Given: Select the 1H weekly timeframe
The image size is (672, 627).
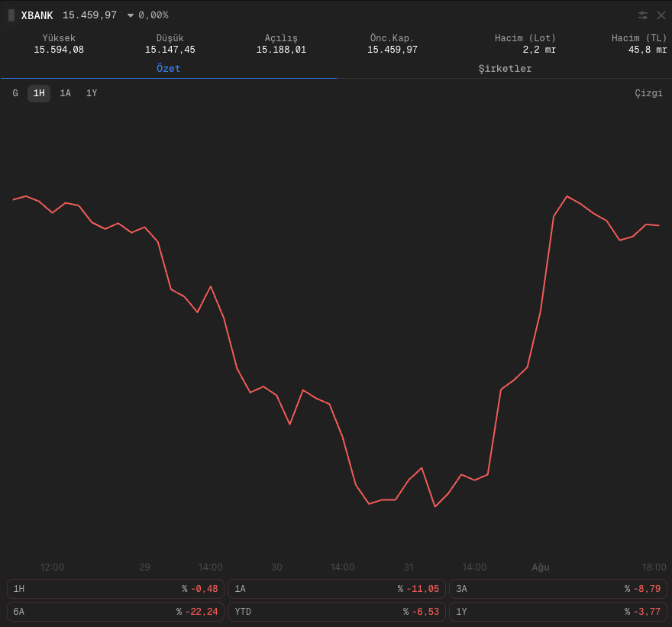Looking at the screenshot, I should (39, 93).
